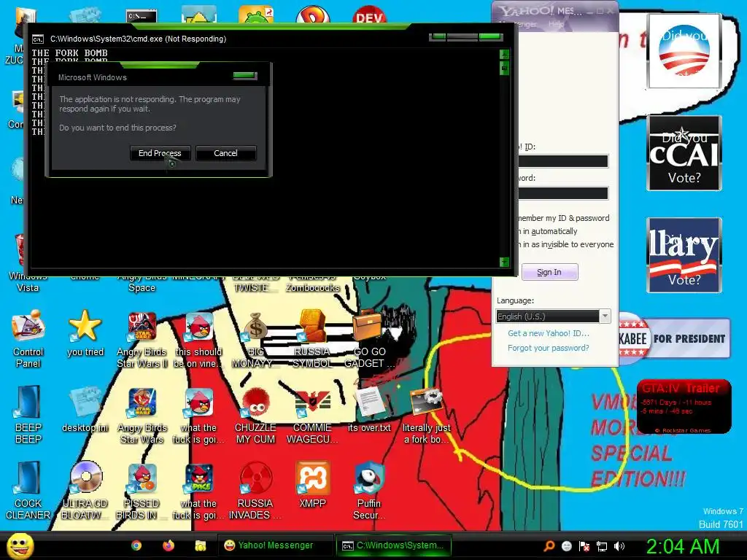Image resolution: width=747 pixels, height=560 pixels.
Task: Select the RUSSIA SYMBOL desktop icon
Action: (312, 339)
